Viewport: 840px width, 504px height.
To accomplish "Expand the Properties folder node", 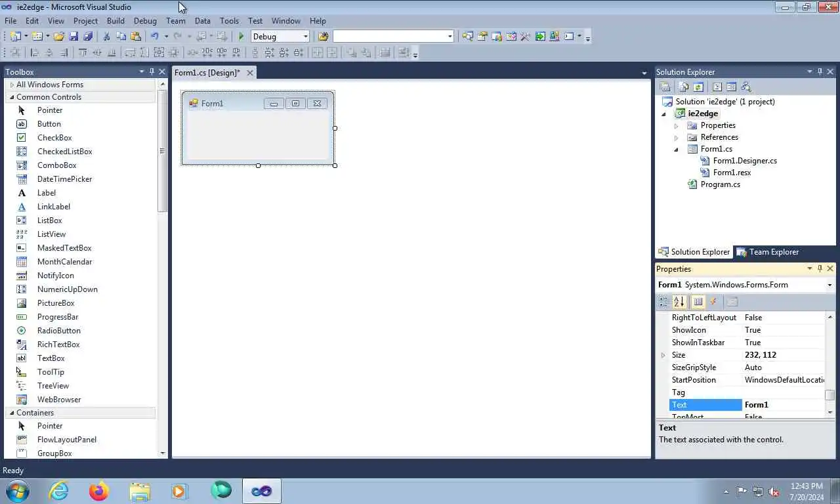I will pyautogui.click(x=676, y=125).
